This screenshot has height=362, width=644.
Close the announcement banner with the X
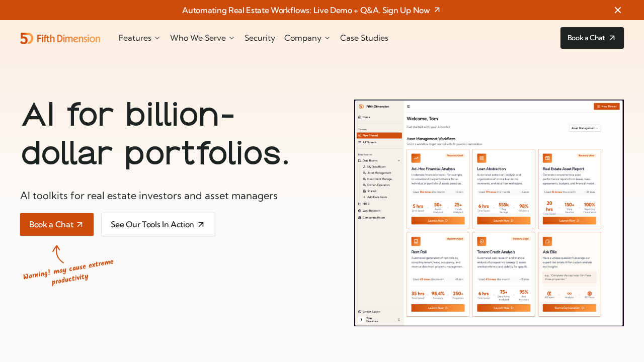tap(618, 10)
